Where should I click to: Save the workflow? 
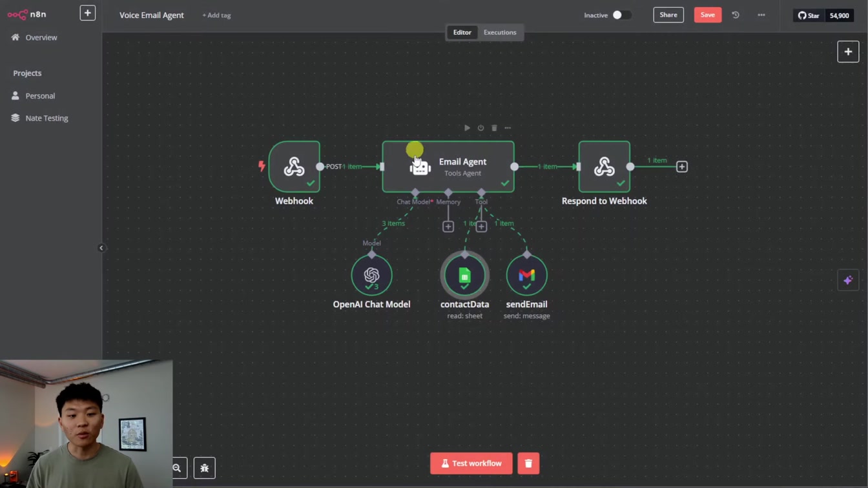pyautogui.click(x=708, y=15)
